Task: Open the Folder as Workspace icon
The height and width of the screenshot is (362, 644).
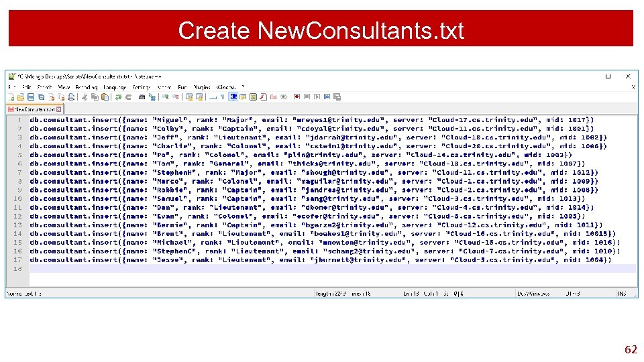Action: point(273,97)
